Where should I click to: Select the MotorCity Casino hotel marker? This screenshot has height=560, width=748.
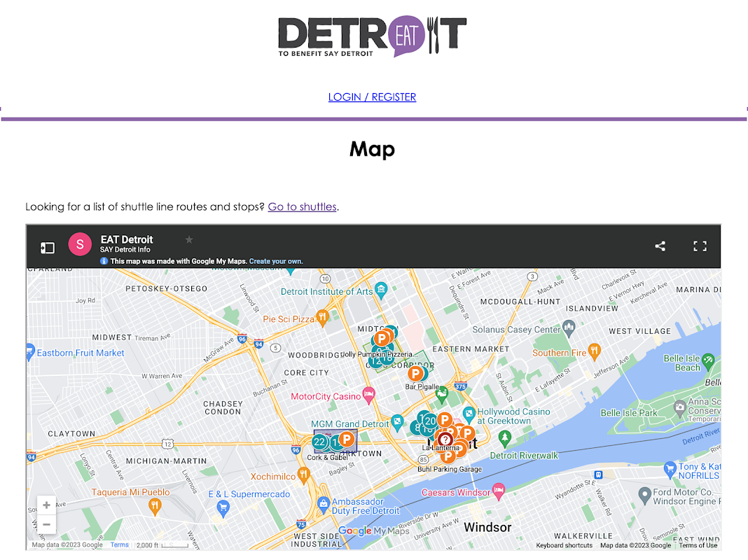[x=368, y=395]
